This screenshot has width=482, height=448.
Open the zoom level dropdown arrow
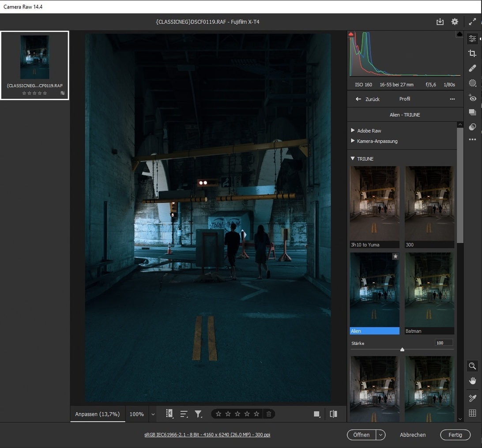(153, 414)
